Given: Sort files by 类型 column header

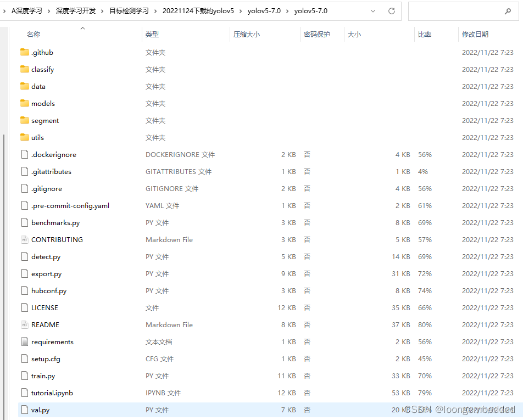Looking at the screenshot, I should (x=152, y=35).
